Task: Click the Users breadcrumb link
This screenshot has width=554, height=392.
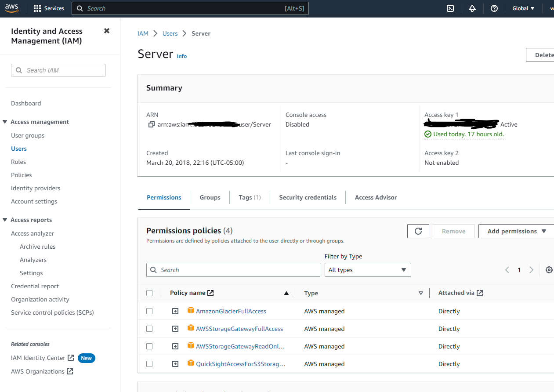Action: pyautogui.click(x=170, y=33)
